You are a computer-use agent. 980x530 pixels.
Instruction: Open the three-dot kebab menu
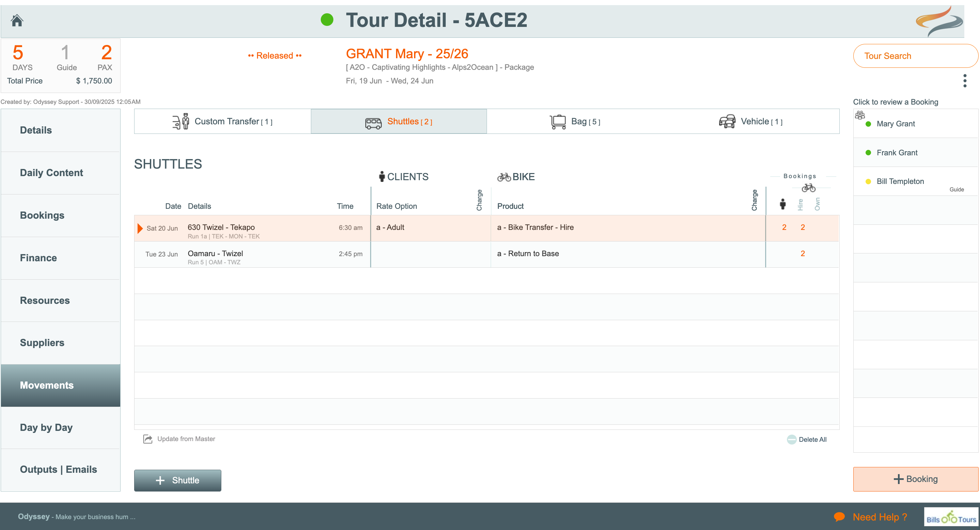[964, 81]
